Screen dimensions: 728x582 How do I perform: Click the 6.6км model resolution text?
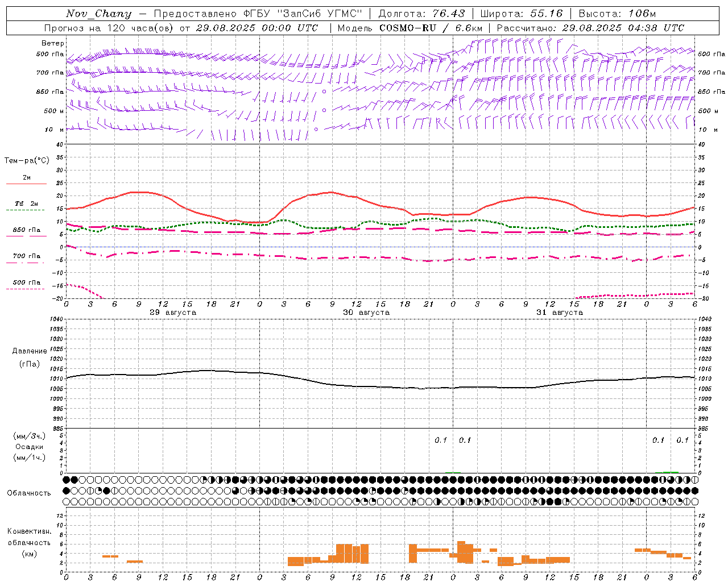click(469, 28)
